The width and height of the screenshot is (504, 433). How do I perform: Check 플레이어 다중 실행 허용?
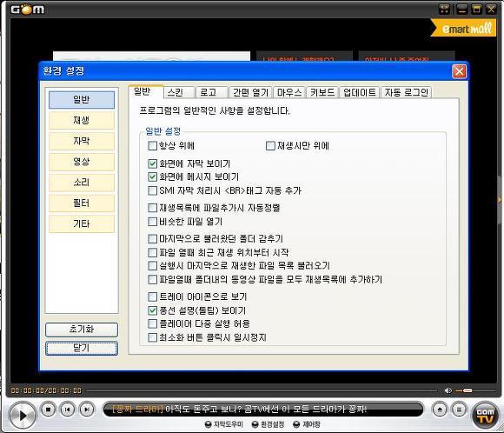[x=152, y=323]
